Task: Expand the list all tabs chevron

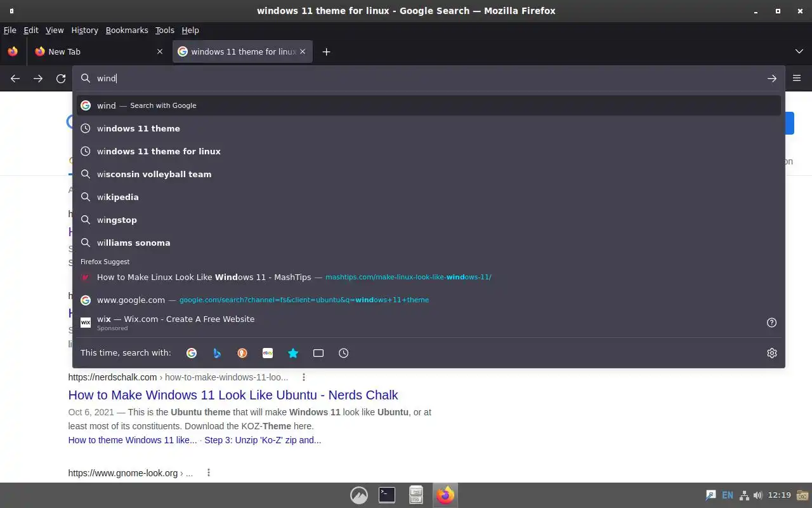Action: tap(799, 52)
